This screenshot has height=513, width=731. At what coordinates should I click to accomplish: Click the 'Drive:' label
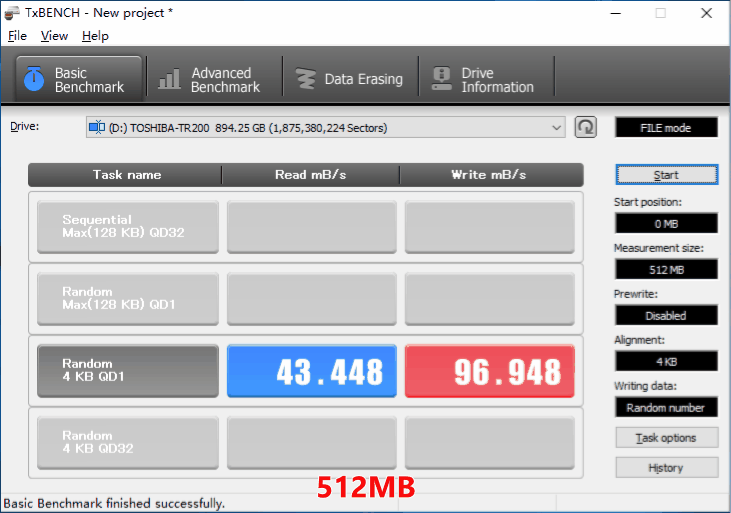click(x=25, y=126)
